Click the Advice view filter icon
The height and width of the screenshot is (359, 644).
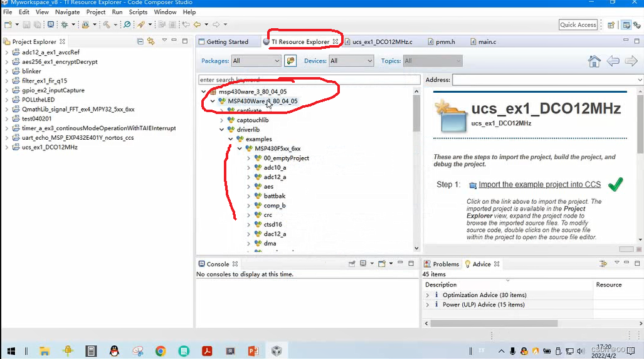[603, 263]
